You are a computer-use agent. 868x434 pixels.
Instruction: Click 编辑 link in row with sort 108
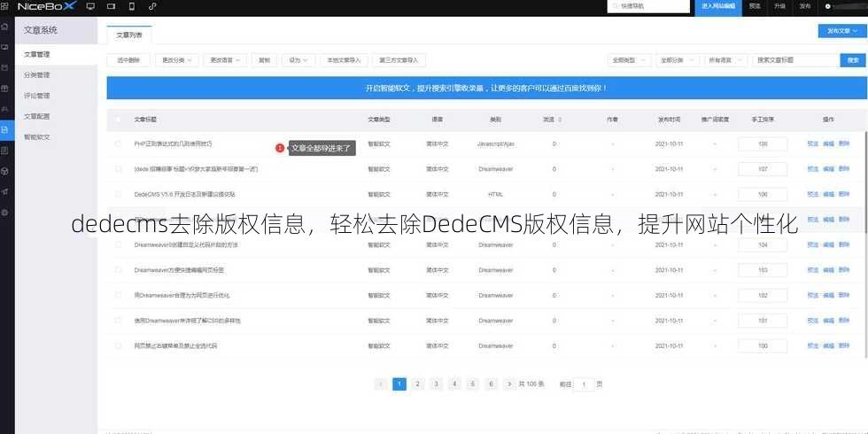[x=828, y=143]
